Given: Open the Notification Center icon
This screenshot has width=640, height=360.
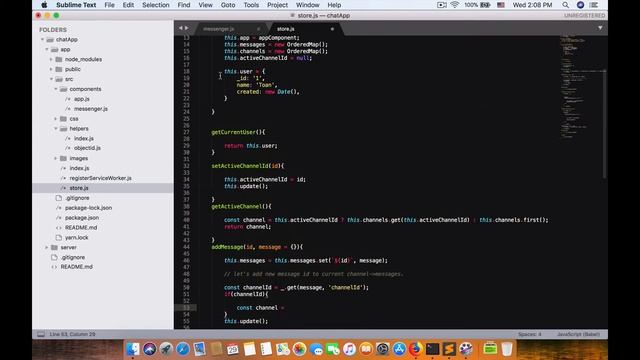Looking at the screenshot, I should click(x=594, y=5).
